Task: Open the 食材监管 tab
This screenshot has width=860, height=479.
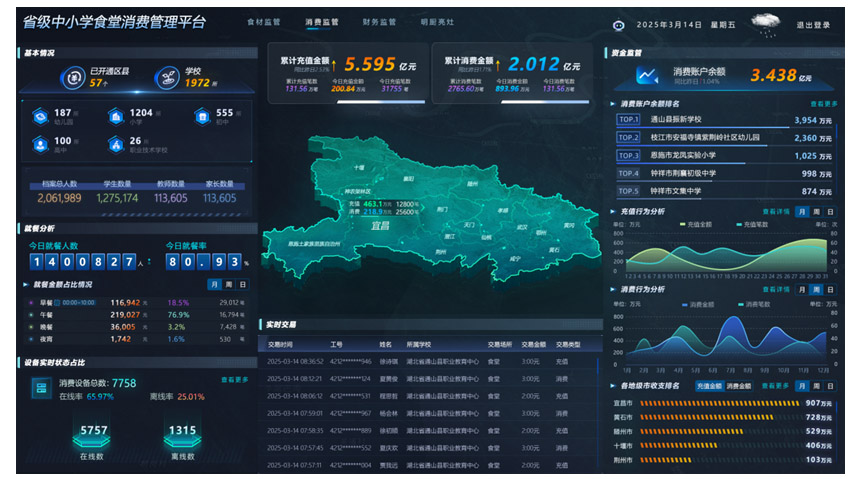Action: [264, 21]
